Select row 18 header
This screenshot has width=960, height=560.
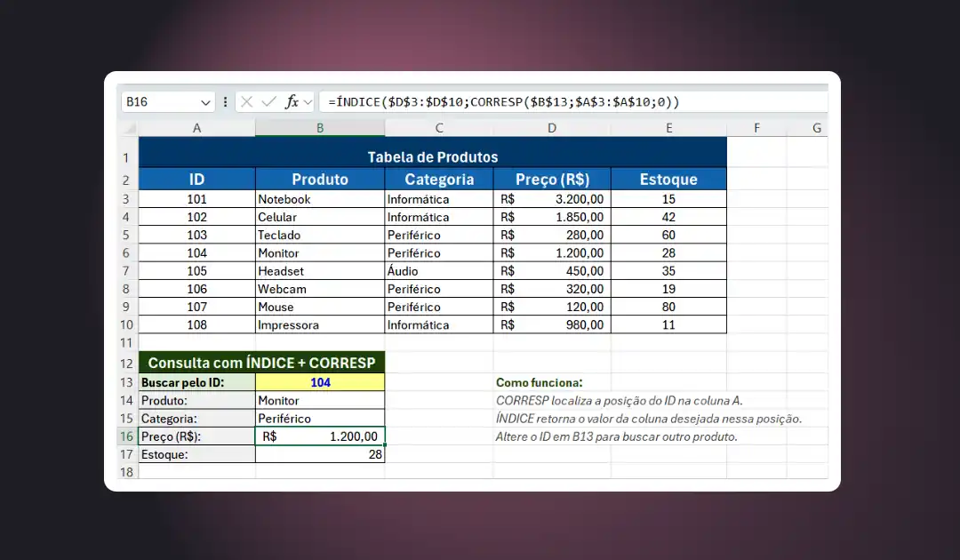point(126,472)
